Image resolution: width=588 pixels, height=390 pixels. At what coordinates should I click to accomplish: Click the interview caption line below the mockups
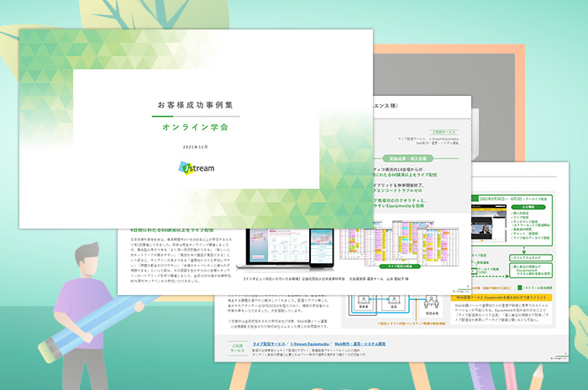[x=326, y=279]
